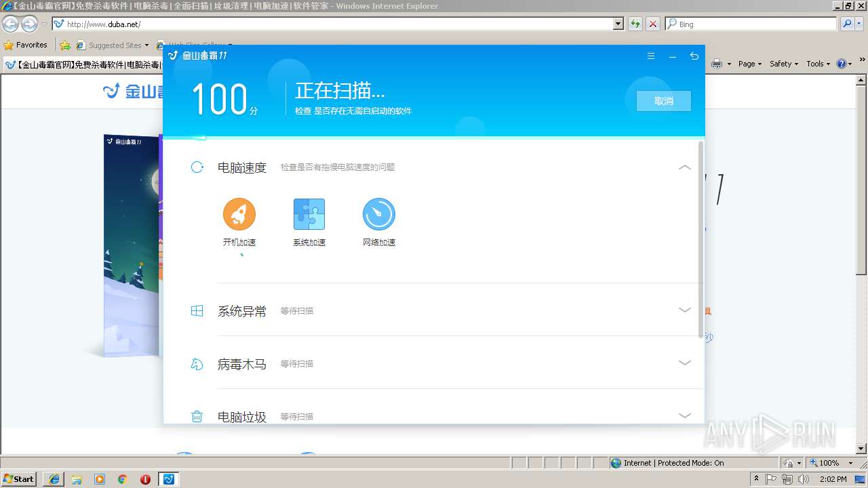Click the Duba back arrow icon
Viewport: 868px width, 488px height.
(x=694, y=56)
